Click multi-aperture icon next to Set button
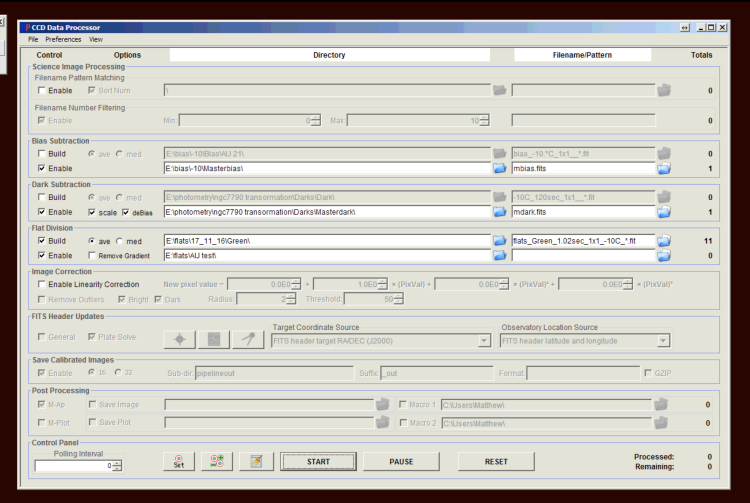This screenshot has width=750, height=503. 216,461
